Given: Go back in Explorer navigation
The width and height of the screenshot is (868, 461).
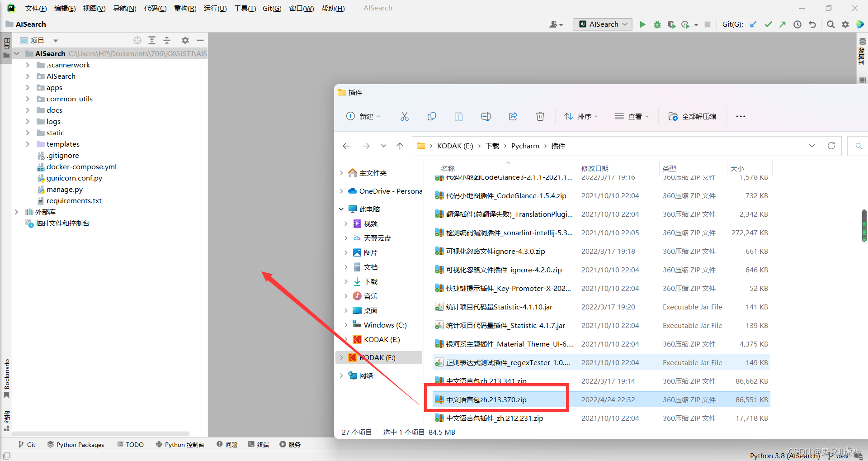Looking at the screenshot, I should point(346,146).
